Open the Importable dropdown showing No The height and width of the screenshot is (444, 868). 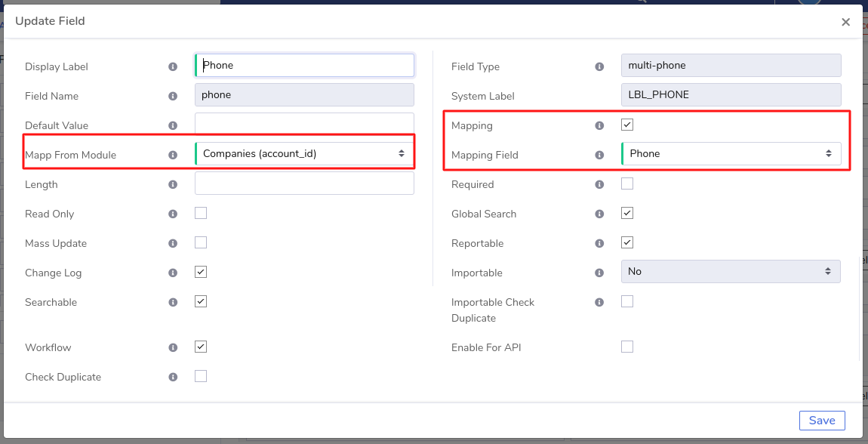click(731, 271)
